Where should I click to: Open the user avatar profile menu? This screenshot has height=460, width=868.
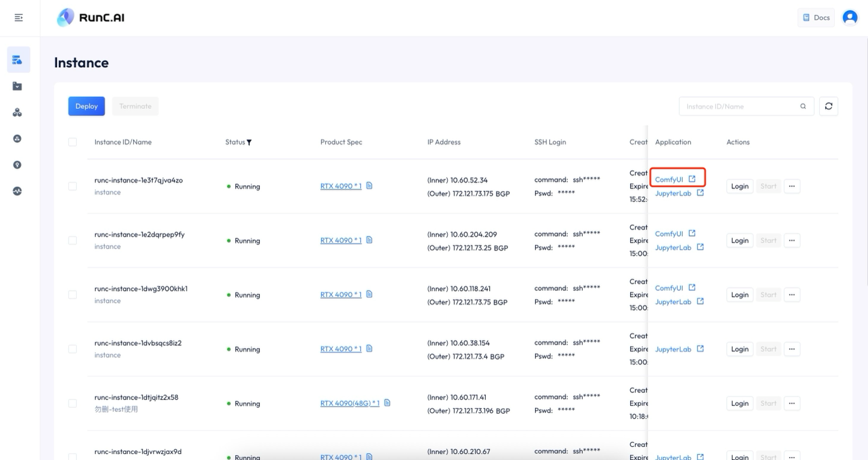(851, 18)
